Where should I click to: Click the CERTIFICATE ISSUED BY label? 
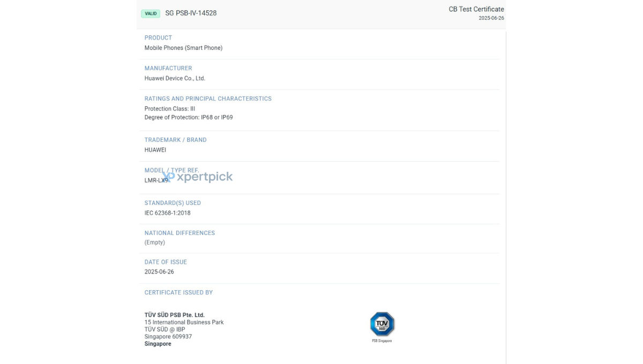[x=178, y=293]
